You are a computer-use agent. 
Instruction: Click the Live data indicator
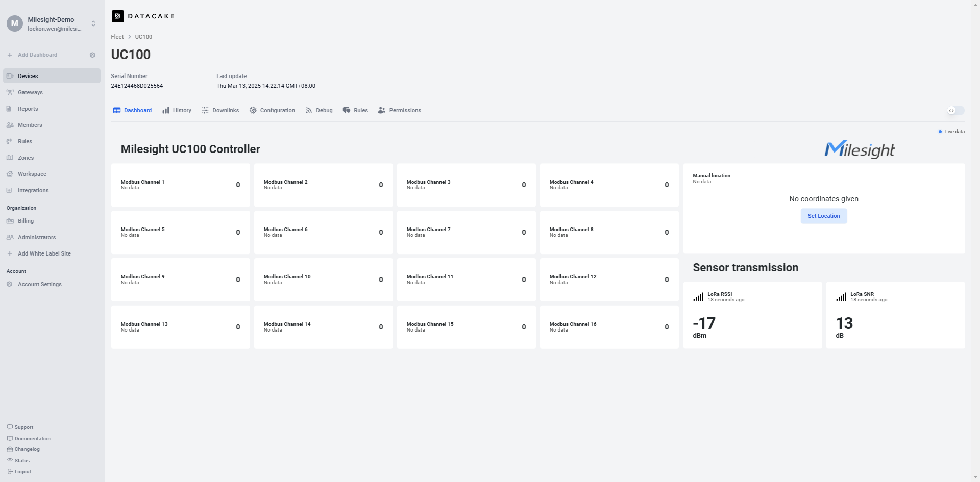pos(951,132)
